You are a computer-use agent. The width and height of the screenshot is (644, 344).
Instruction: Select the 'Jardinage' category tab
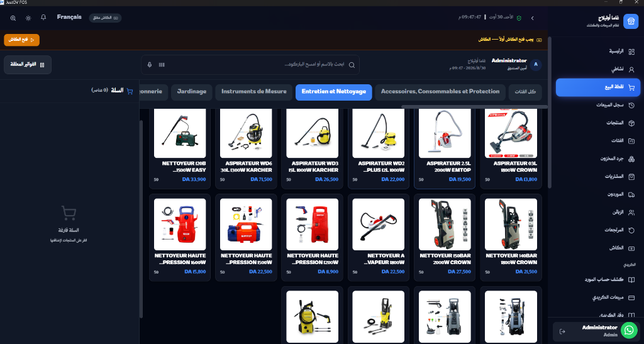pos(192,92)
